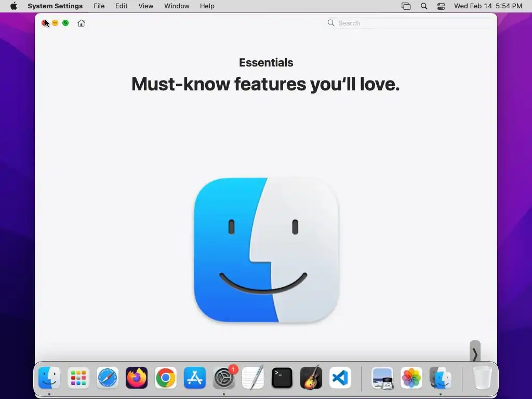This screenshot has height=399, width=532.
Task: Launch GarageBand from the Dock
Action: click(311, 378)
